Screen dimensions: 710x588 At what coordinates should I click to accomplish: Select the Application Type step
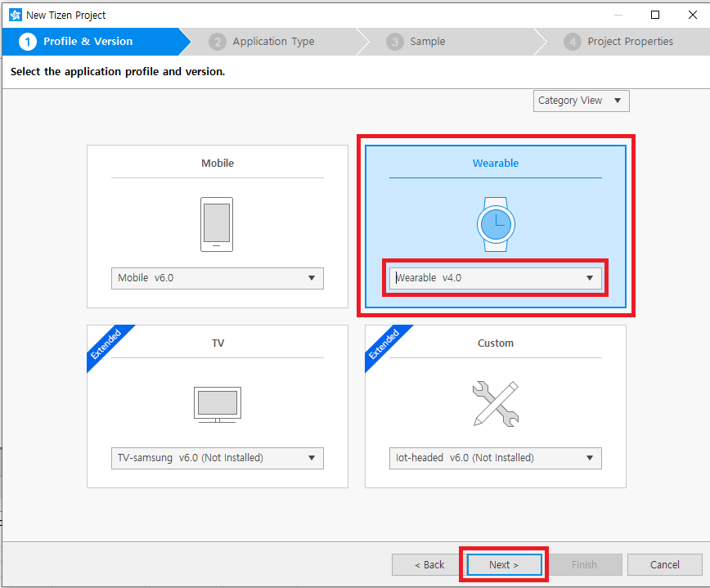[273, 42]
